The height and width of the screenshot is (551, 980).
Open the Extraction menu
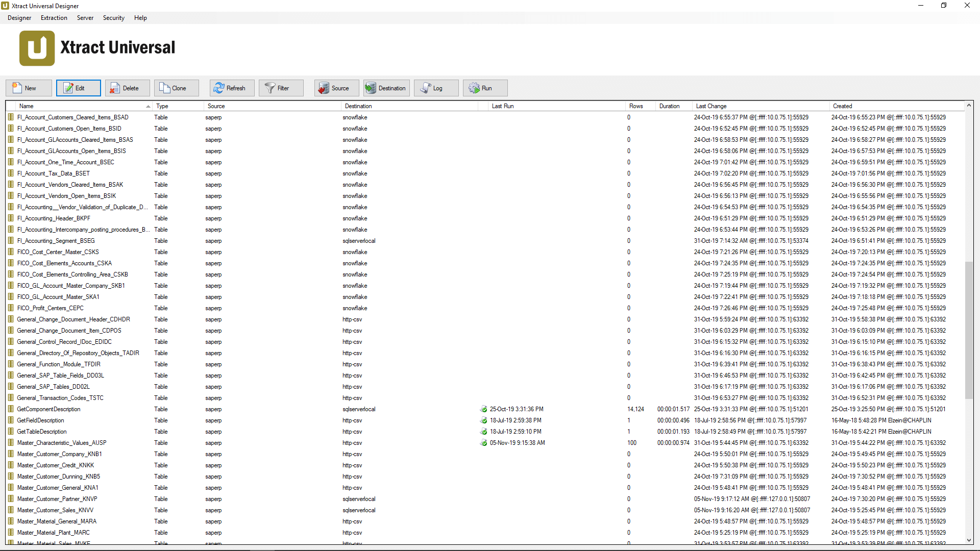[54, 18]
